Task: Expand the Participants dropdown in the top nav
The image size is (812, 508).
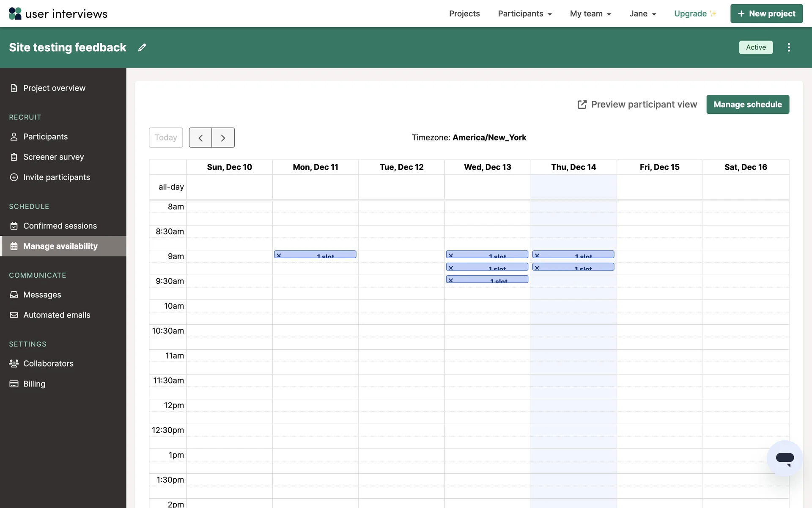Action: (524, 14)
